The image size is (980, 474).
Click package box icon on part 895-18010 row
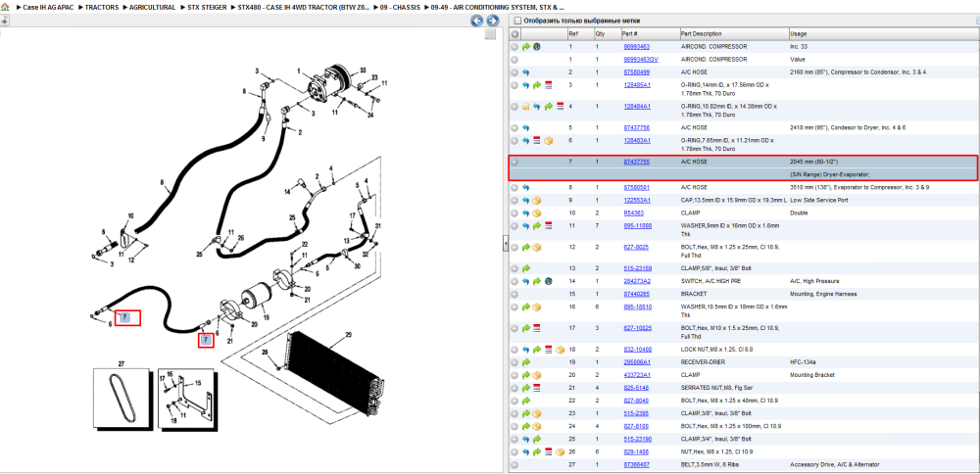coord(536,308)
